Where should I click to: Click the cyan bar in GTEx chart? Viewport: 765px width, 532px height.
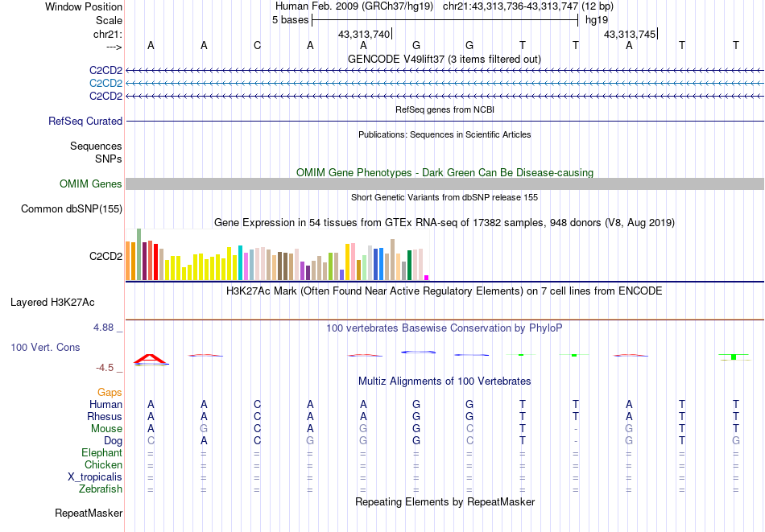[240, 263]
